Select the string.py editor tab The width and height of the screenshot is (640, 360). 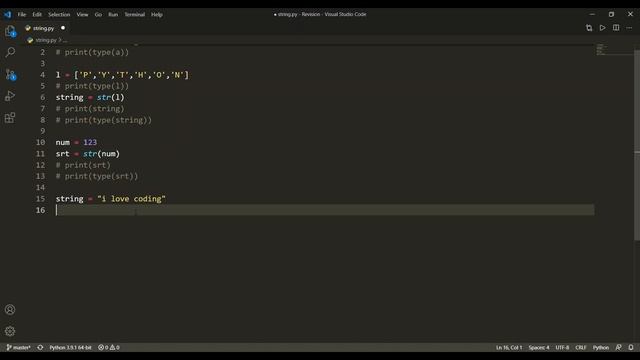45,28
